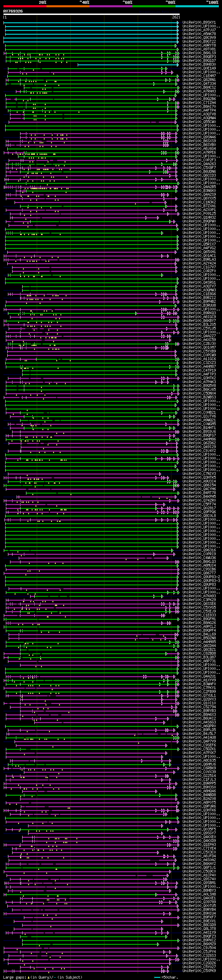Click the cyan ~100% identity legend bar
Screen dimensions: 222x980
pyautogui.click(x=197, y=6)
